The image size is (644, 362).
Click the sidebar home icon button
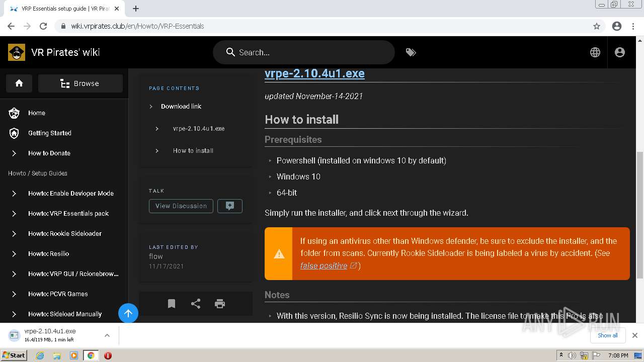(x=19, y=83)
